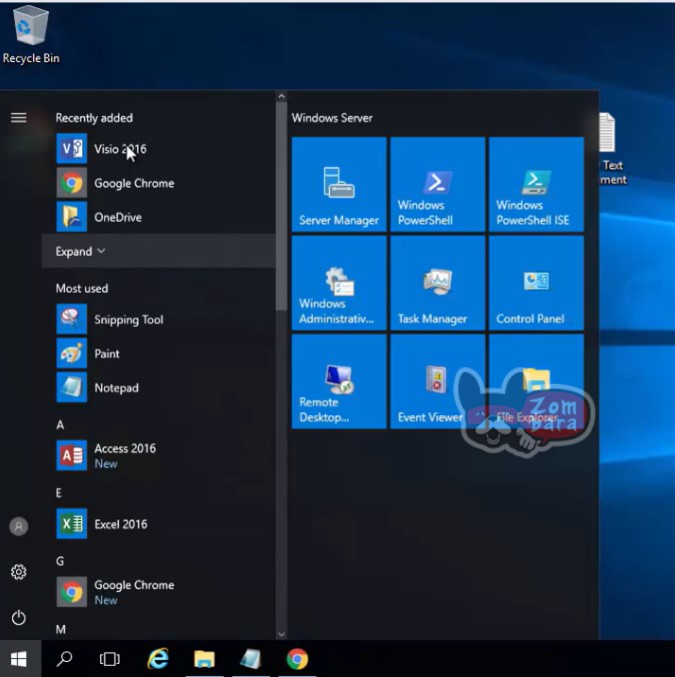Open File Explorer on the taskbar

tap(204, 659)
